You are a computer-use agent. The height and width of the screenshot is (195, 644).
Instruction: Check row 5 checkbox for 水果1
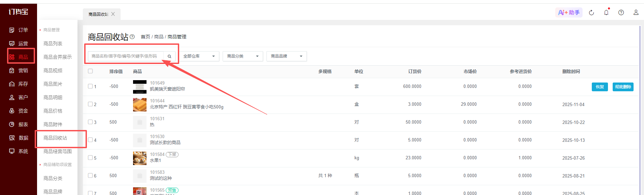[x=90, y=158]
